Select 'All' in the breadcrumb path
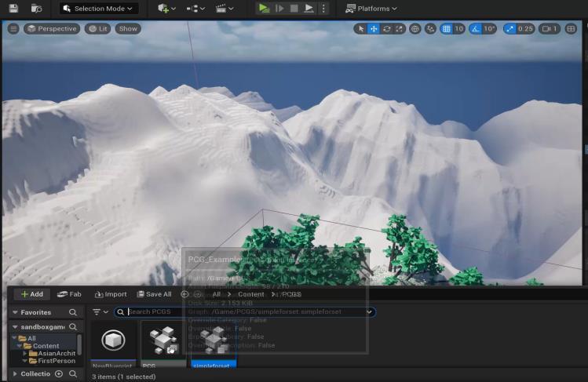This screenshot has height=382, width=588. (x=217, y=294)
